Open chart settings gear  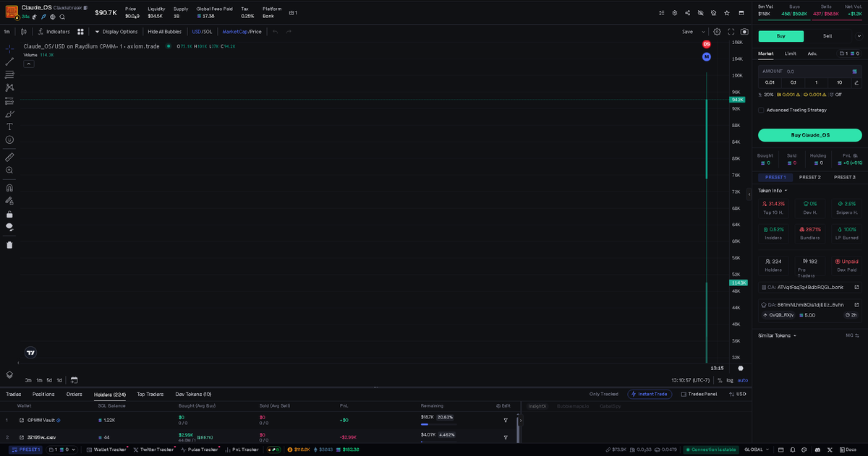tap(717, 32)
